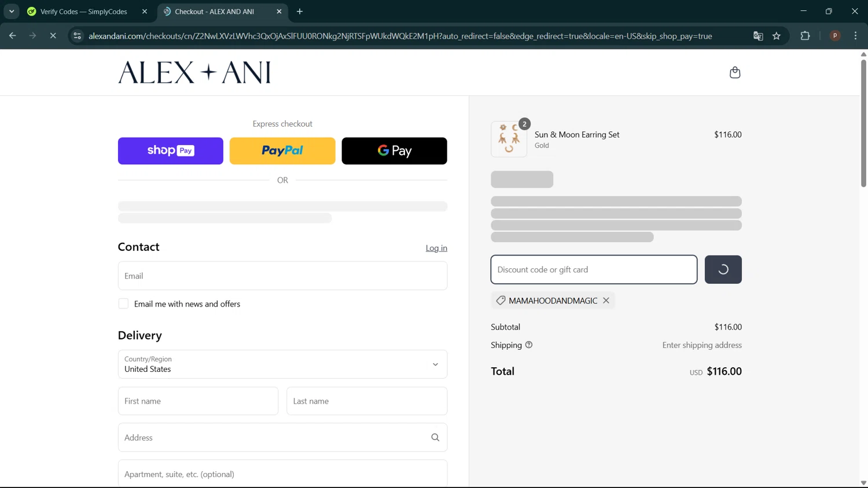
Task: Click the ALEX + ANI logo
Action: click(194, 72)
